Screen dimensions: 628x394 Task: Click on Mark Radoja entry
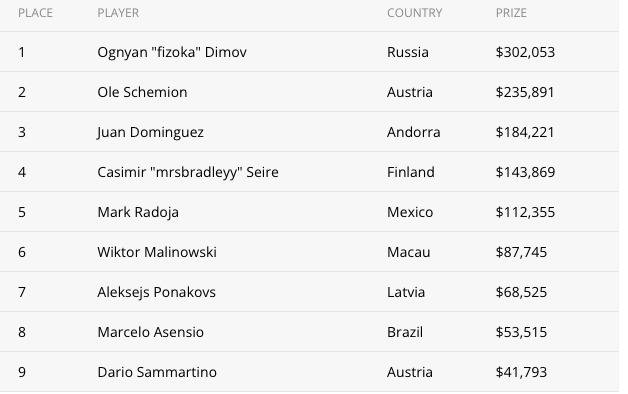(x=138, y=212)
